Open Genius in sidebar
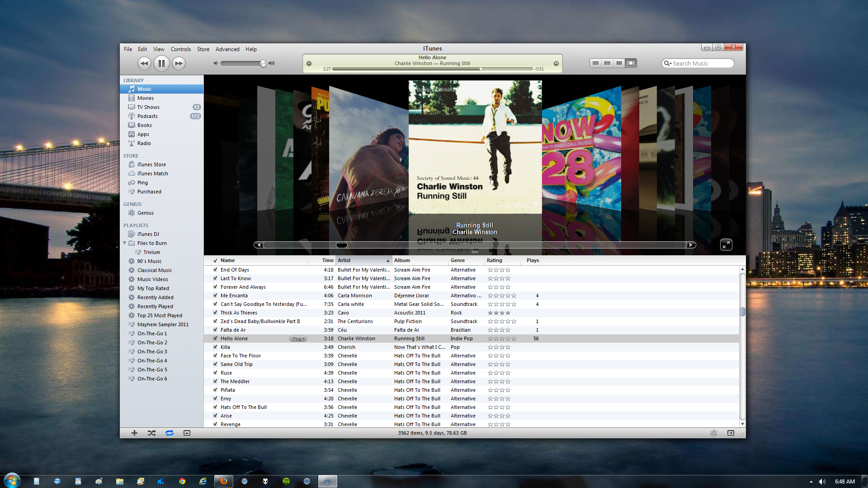Screen dimensions: 868x488 (x=146, y=213)
